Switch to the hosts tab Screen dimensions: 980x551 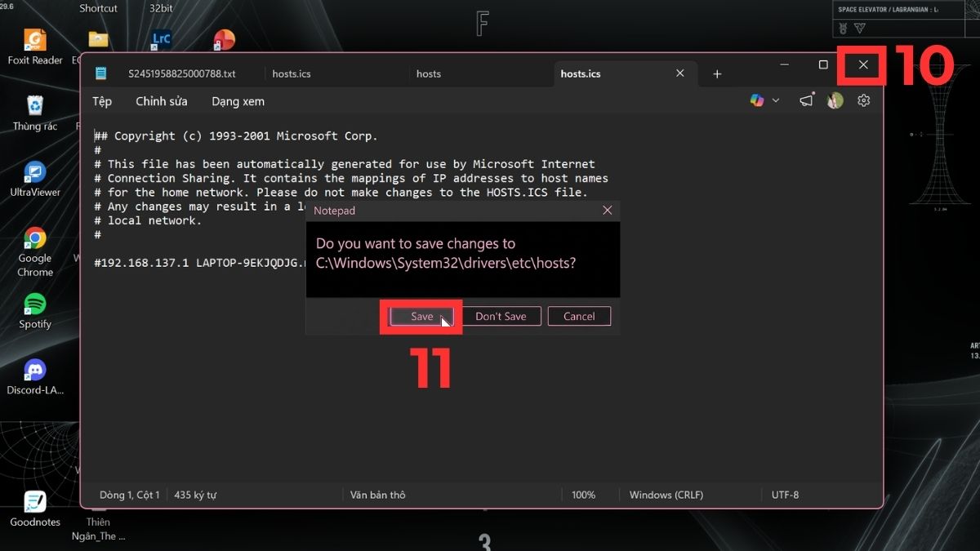point(429,73)
